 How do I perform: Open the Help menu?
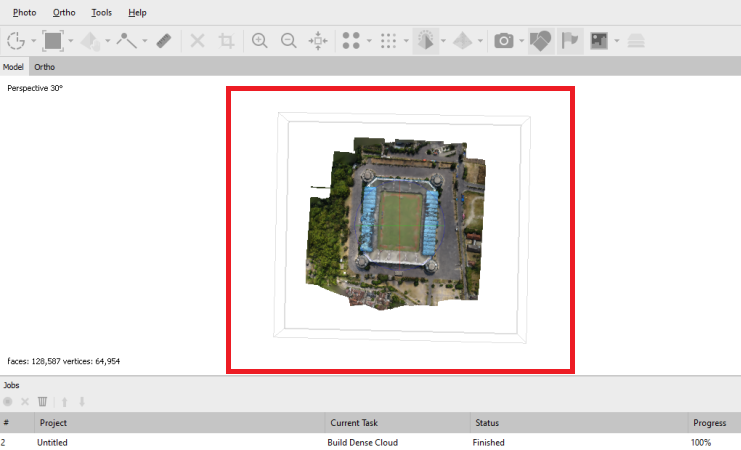[x=137, y=13]
